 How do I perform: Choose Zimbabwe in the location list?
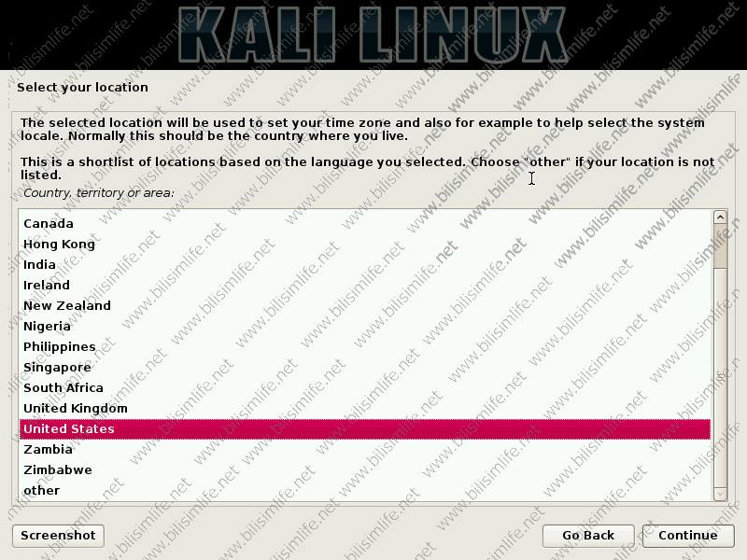[x=365, y=469]
